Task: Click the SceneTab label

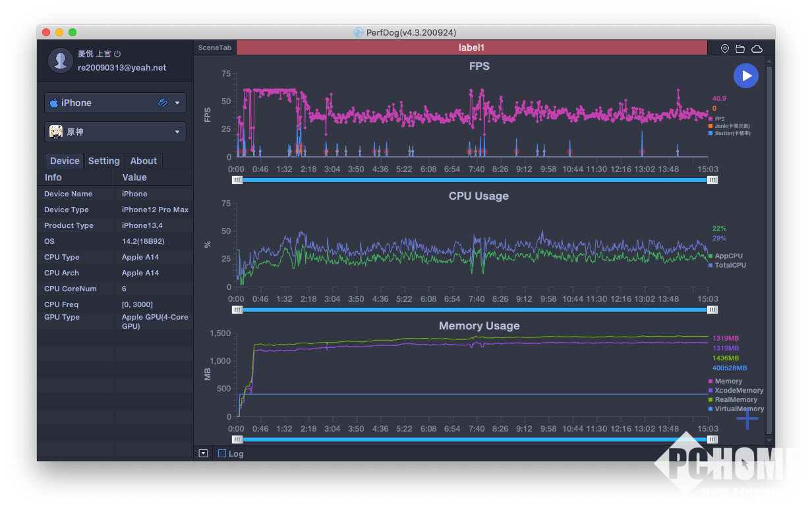Action: (x=215, y=48)
